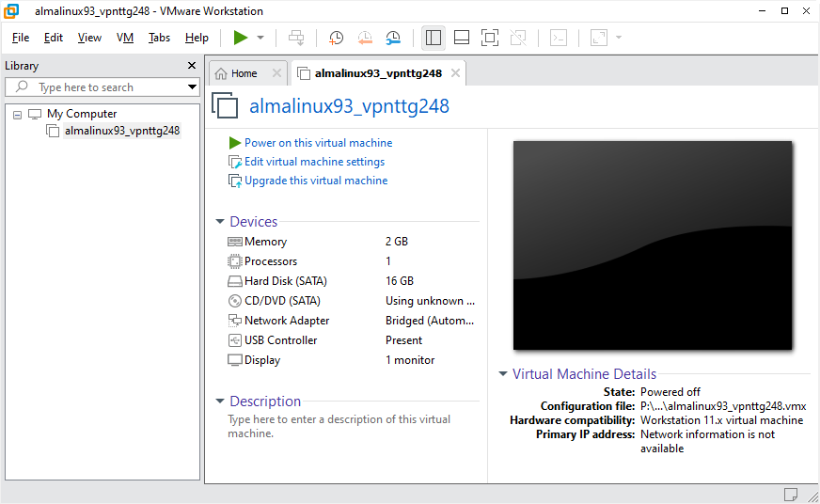
Task: Enter full screen mode icon
Action: click(490, 38)
